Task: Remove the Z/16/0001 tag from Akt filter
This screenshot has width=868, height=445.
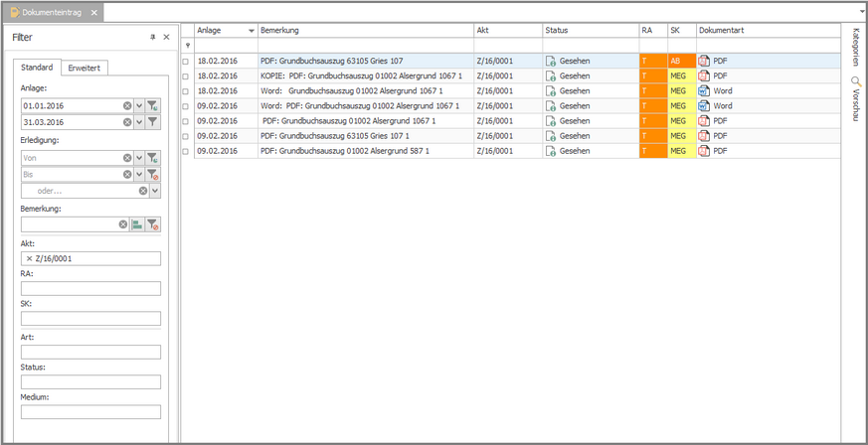Action: click(29, 258)
